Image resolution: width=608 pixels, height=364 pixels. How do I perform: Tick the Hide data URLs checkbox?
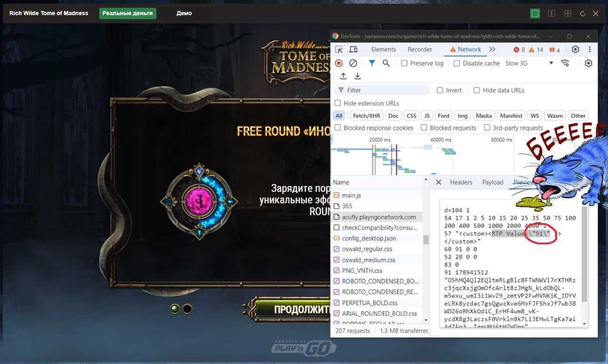[477, 90]
